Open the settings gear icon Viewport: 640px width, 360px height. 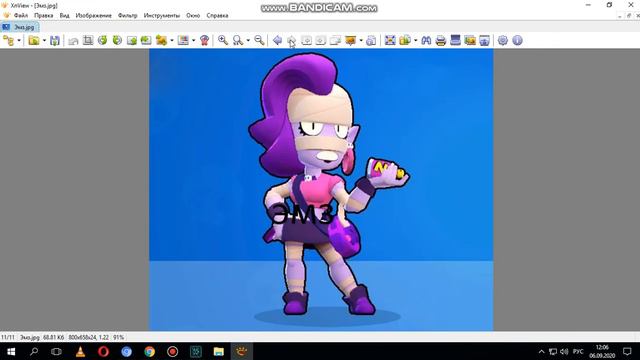click(x=503, y=40)
